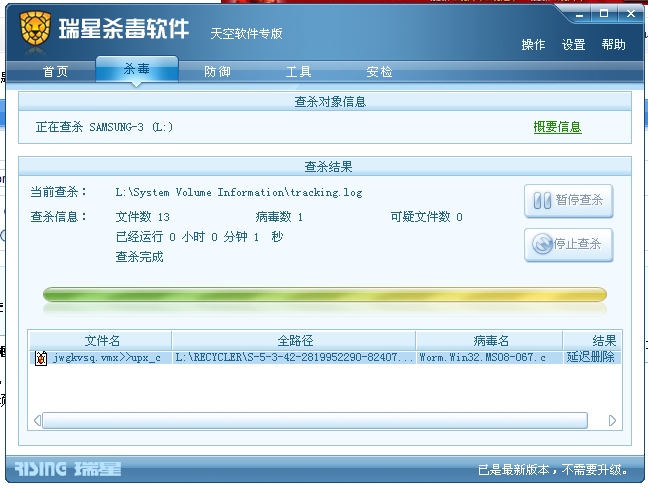This screenshot has width=648, height=489.
Task: Click the 已是最新版本 status bar message
Action: 553,470
